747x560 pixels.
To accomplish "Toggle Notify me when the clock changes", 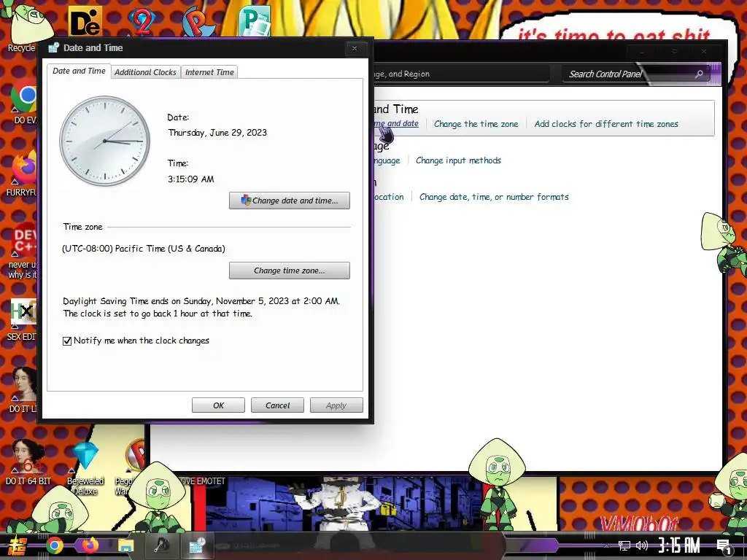I will coord(67,341).
